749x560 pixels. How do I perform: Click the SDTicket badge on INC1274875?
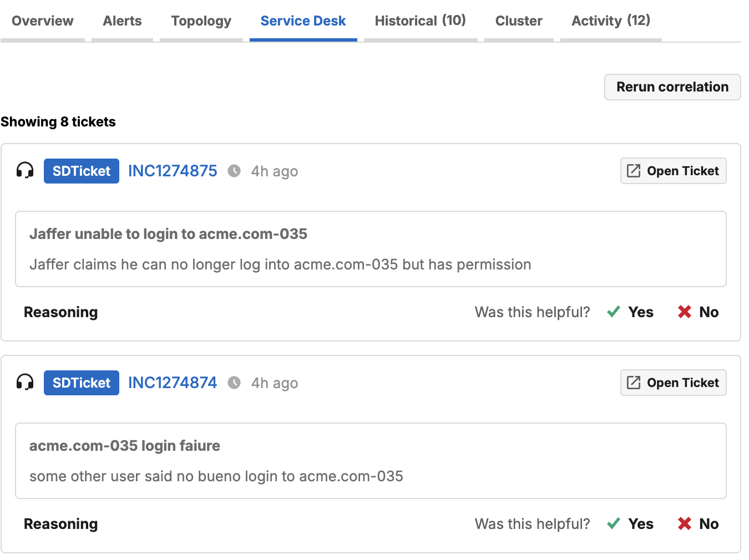click(81, 171)
